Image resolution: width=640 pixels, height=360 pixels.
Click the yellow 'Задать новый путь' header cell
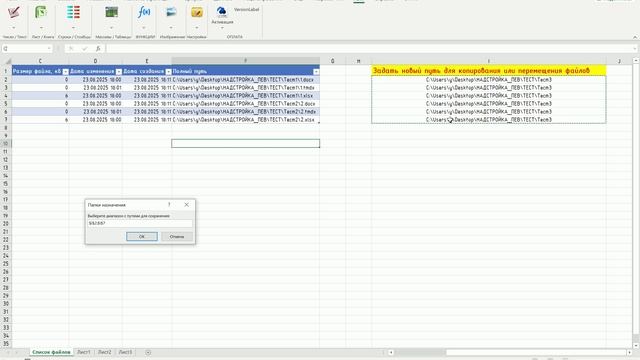pyautogui.click(x=489, y=71)
